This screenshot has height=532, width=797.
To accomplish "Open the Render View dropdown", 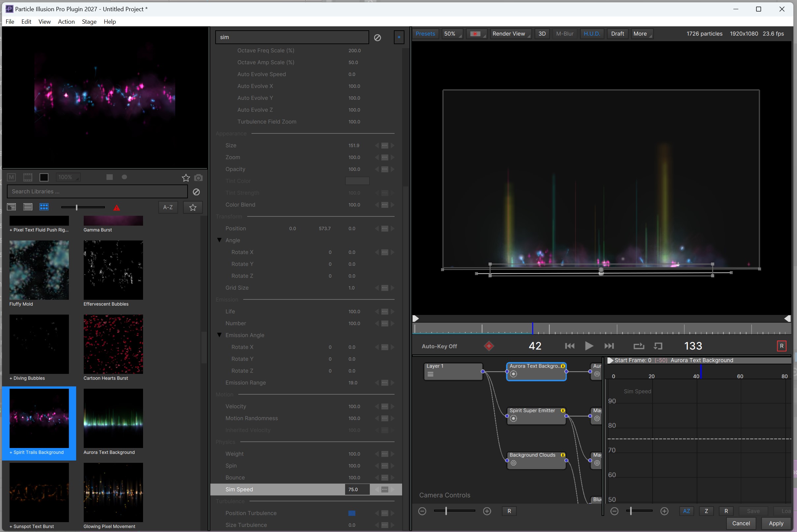I will tap(511, 34).
